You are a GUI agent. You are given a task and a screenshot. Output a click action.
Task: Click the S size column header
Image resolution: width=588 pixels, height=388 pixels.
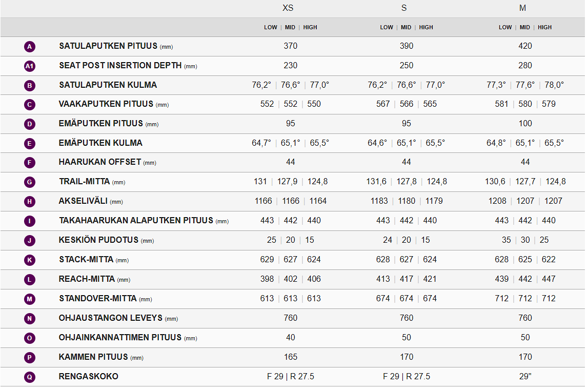point(404,8)
